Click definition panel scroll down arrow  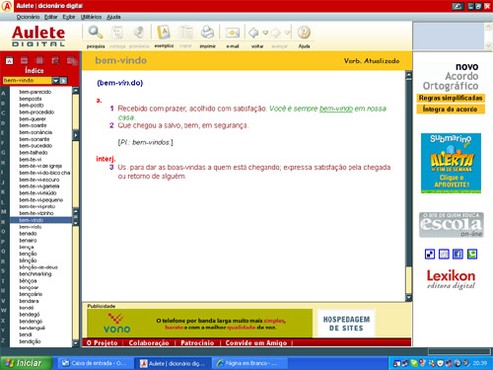tap(408, 298)
